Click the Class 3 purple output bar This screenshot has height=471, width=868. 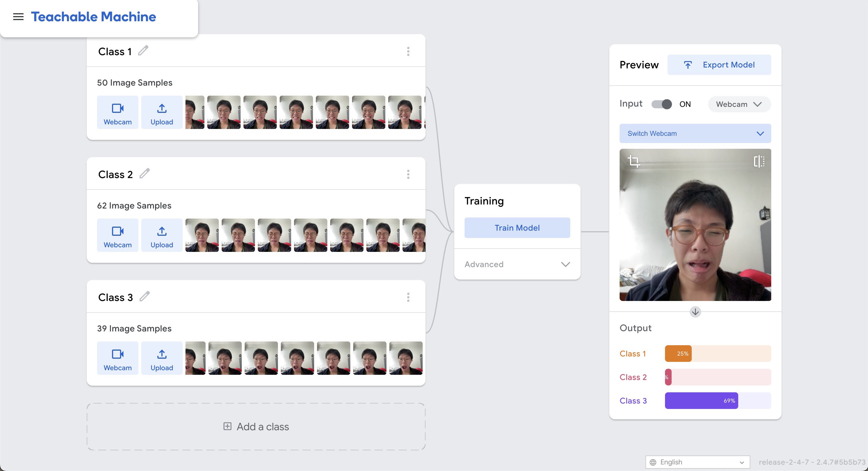(x=701, y=401)
